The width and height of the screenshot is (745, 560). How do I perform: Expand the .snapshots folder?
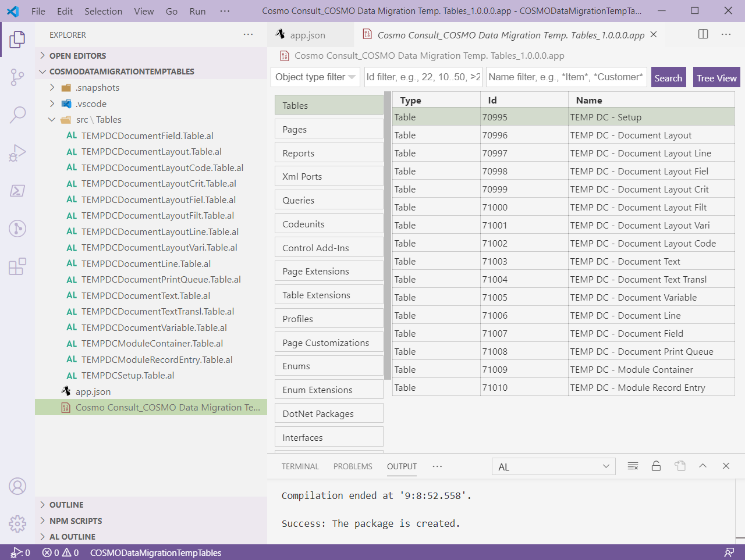click(x=52, y=88)
